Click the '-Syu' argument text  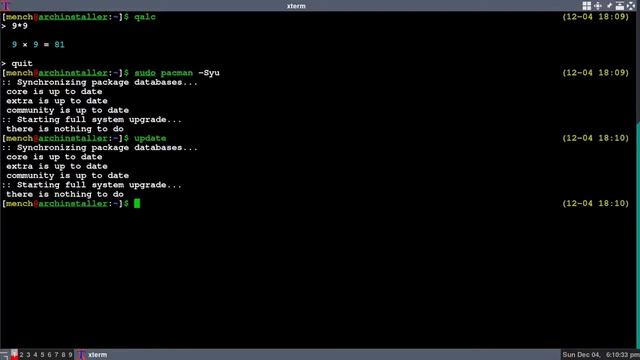click(x=209, y=73)
